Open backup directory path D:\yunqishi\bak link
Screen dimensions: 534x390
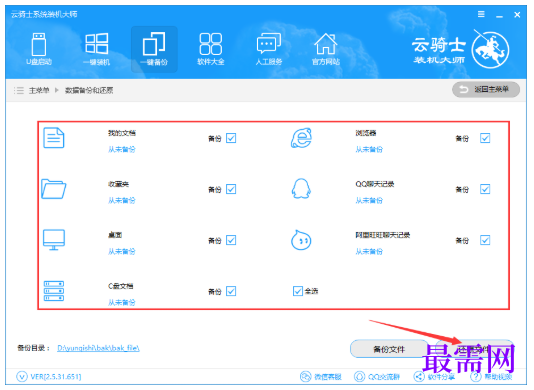click(x=98, y=348)
